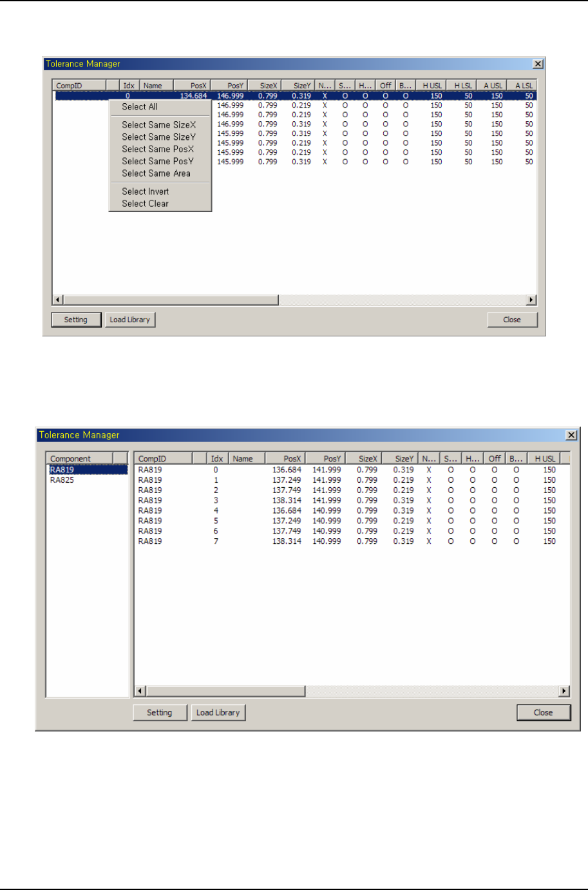Screen dimensions: 588x890
Task: Select RA819 row with Idx 1
Action: (352, 480)
